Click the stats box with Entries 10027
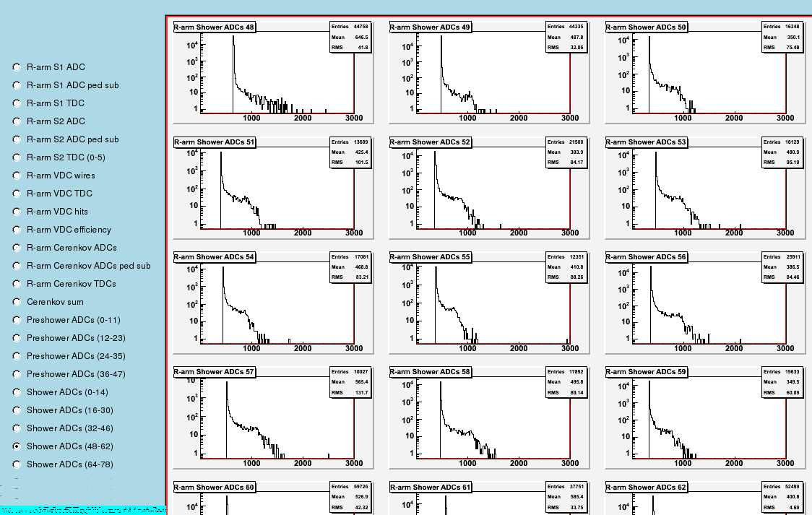The image size is (812, 515). tap(350, 381)
